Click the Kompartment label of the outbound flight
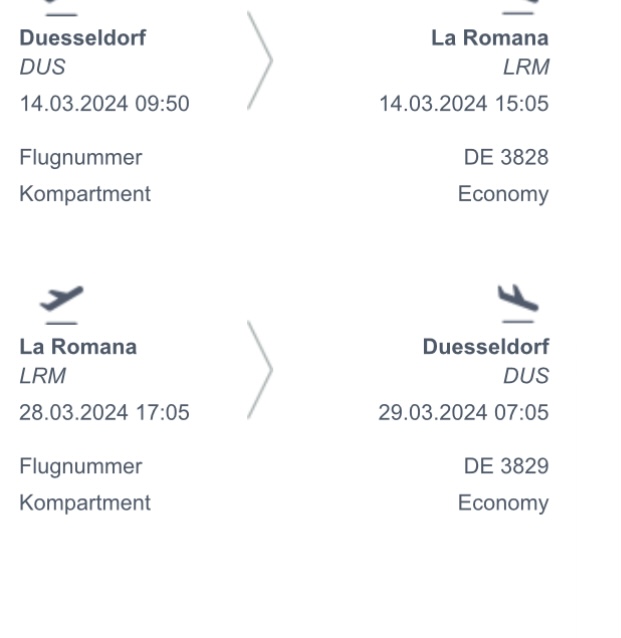Screen dimensions: 621x638 point(85,193)
